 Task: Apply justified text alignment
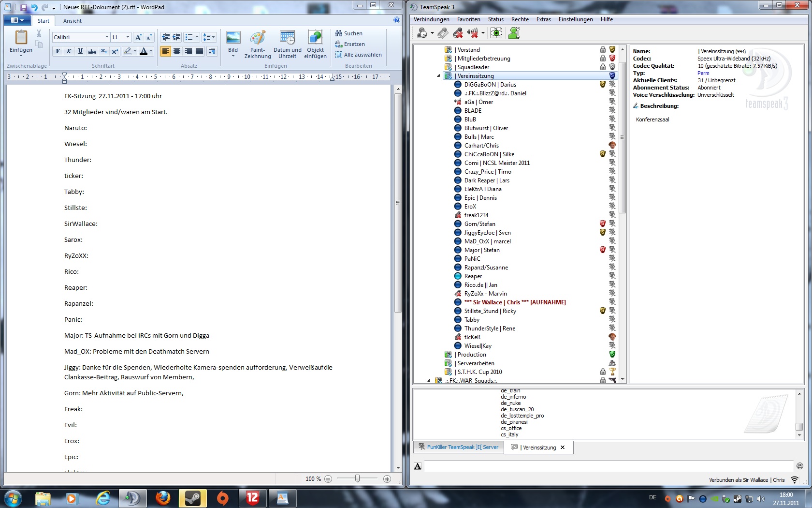point(200,51)
